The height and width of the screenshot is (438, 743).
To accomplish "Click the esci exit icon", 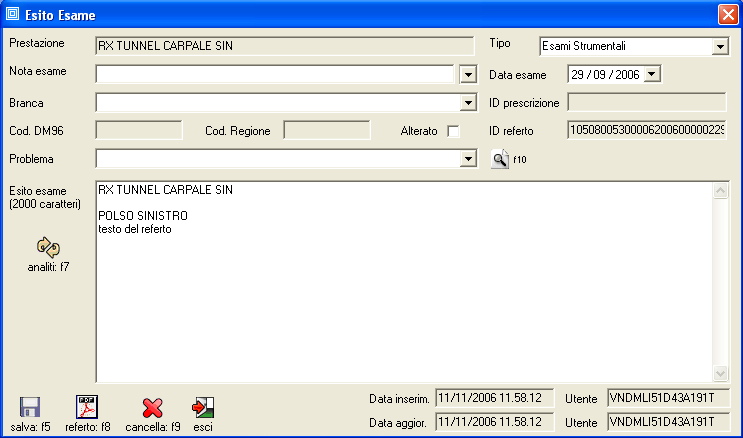I will [203, 407].
